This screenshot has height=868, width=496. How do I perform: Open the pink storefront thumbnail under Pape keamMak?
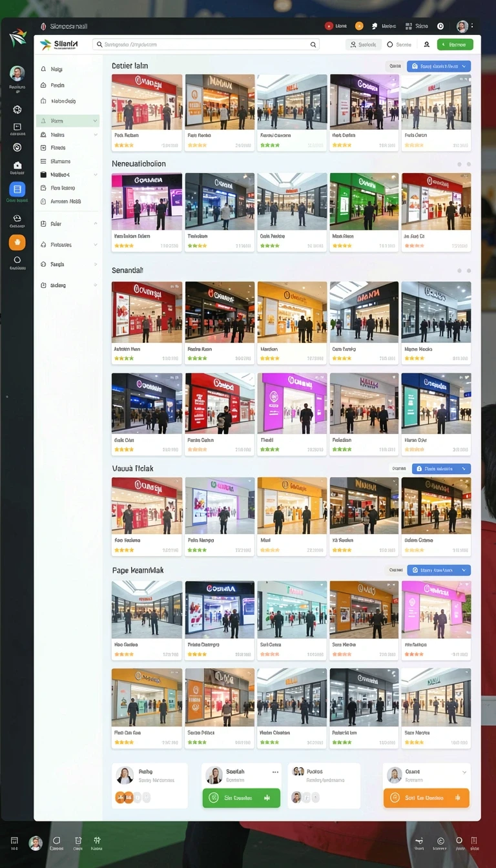[x=436, y=609]
